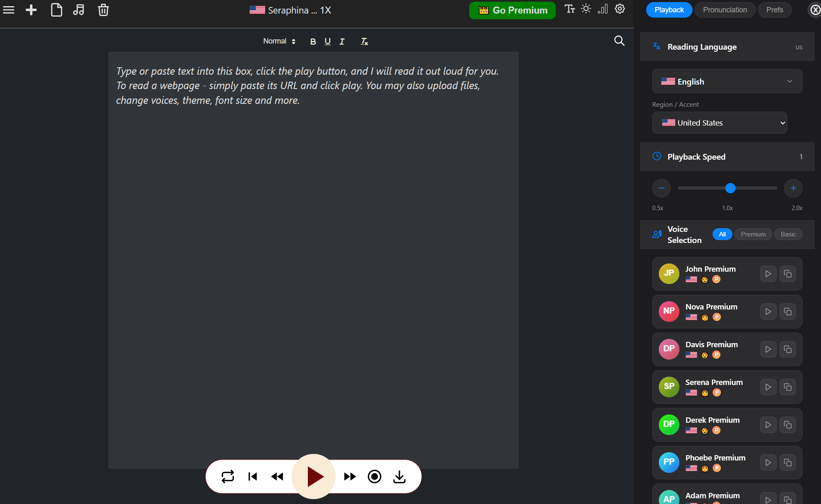Preview the Nova Premium voice
The height and width of the screenshot is (504, 821).
click(768, 312)
